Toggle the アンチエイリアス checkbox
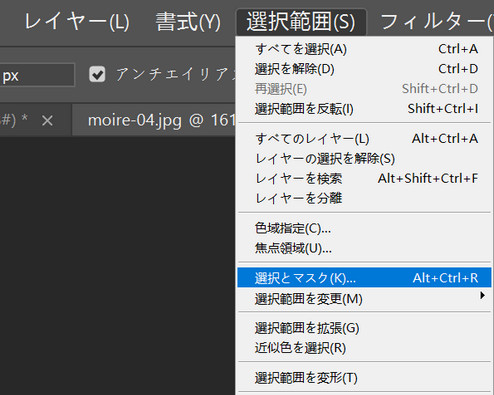Image resolution: width=494 pixels, height=395 pixels. [x=97, y=74]
